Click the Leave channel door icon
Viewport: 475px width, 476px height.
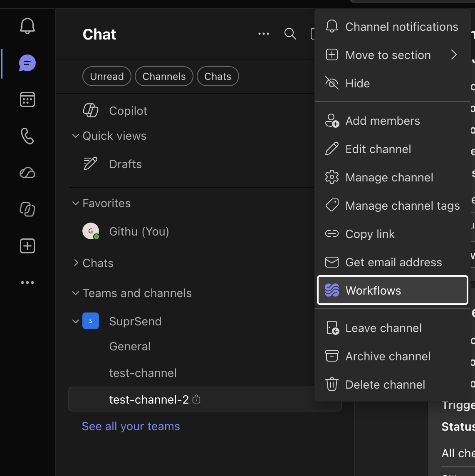click(333, 328)
